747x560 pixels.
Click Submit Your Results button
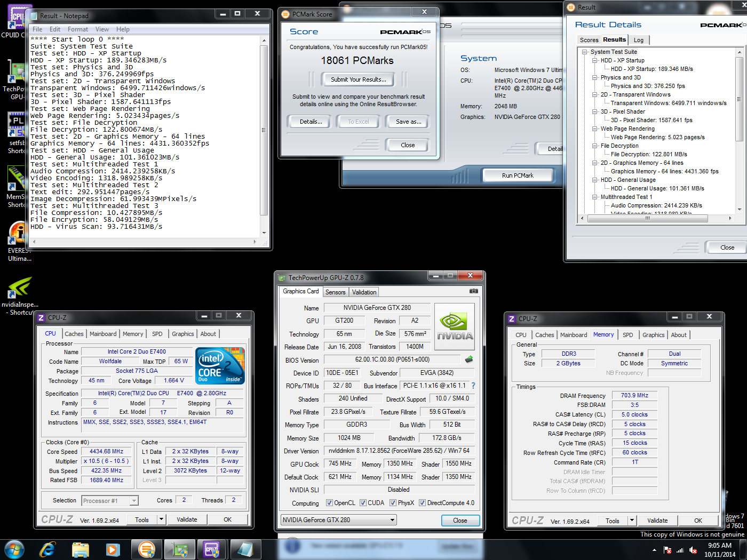click(359, 79)
